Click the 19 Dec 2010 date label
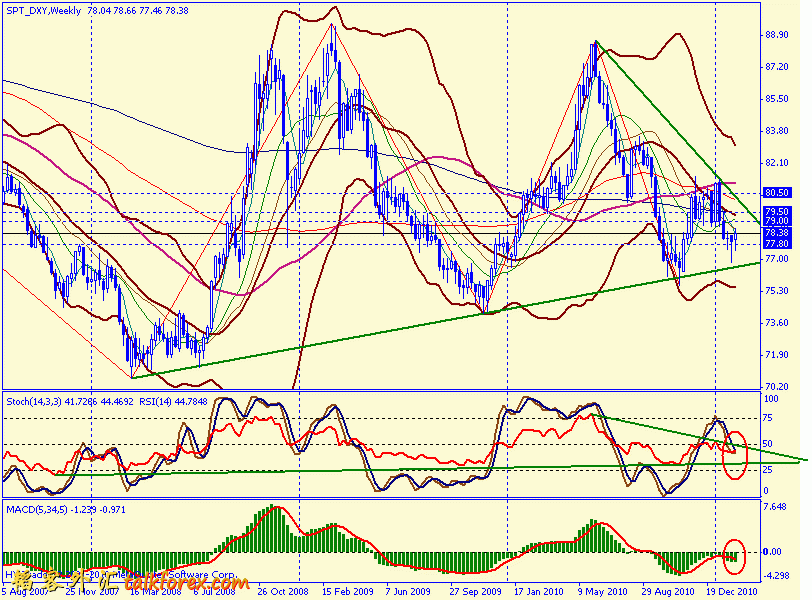Screen dimensions: 812x600 732,592
